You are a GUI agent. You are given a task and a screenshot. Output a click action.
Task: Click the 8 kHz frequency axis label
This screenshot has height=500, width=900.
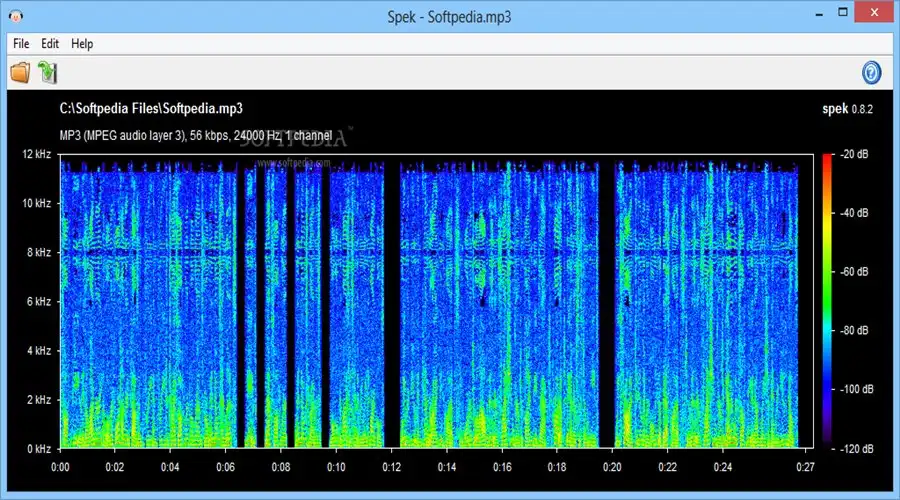coord(38,253)
